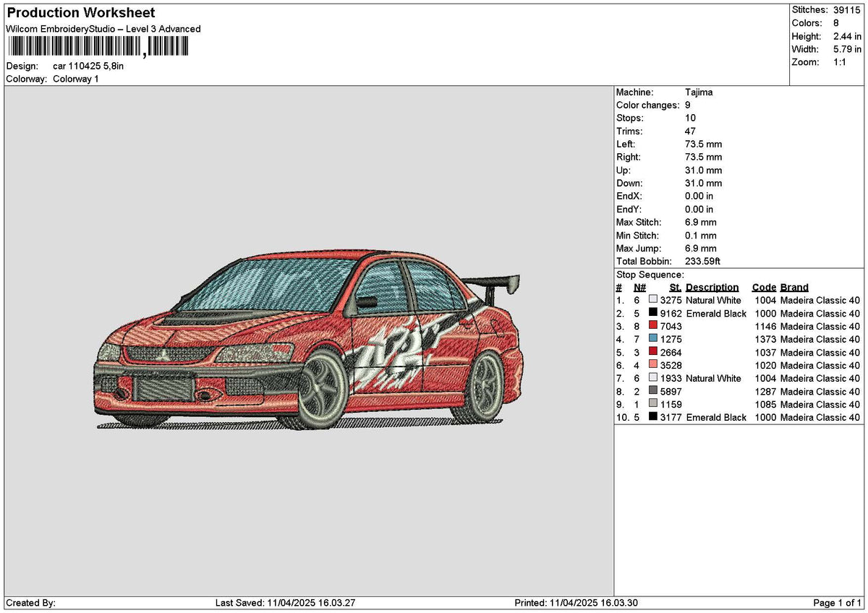Click the Width value 5.79 in

[847, 49]
